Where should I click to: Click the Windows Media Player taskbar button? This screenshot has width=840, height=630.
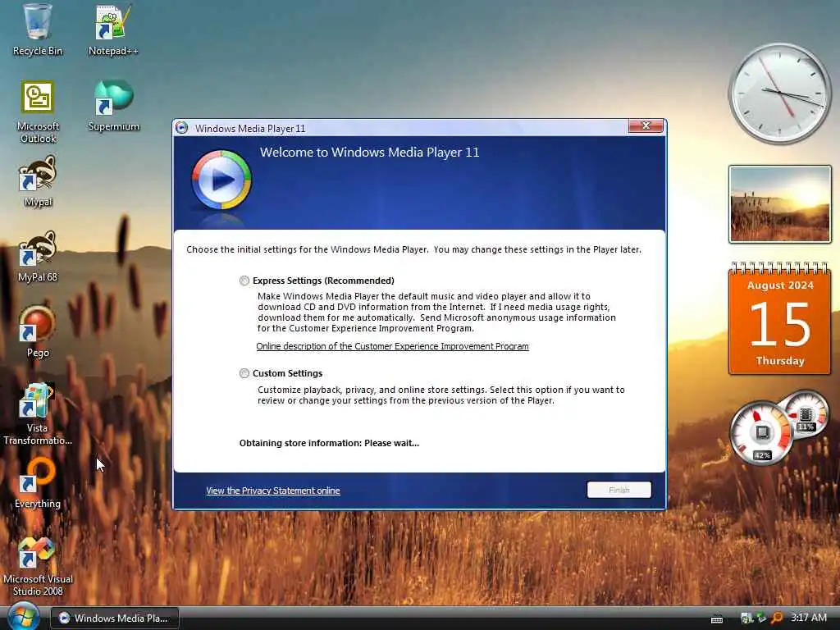tap(115, 619)
